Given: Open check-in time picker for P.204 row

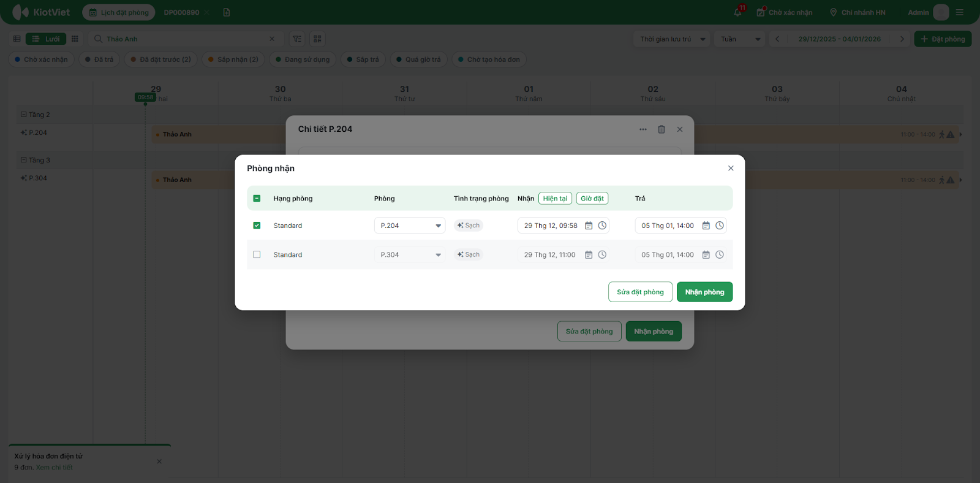Looking at the screenshot, I should click(602, 226).
